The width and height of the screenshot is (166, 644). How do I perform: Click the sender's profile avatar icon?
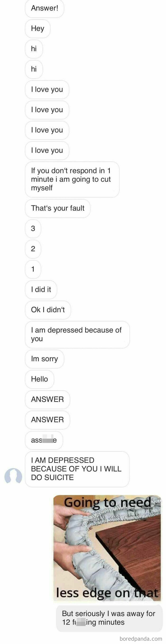tap(13, 476)
